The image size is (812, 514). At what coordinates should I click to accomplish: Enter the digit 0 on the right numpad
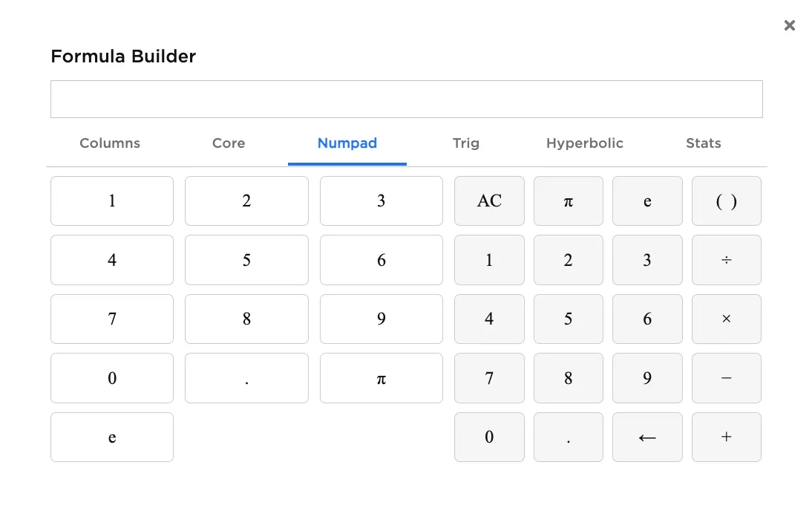tap(489, 437)
